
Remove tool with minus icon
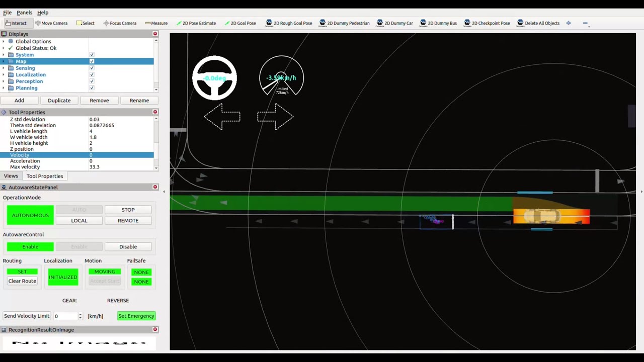point(585,23)
